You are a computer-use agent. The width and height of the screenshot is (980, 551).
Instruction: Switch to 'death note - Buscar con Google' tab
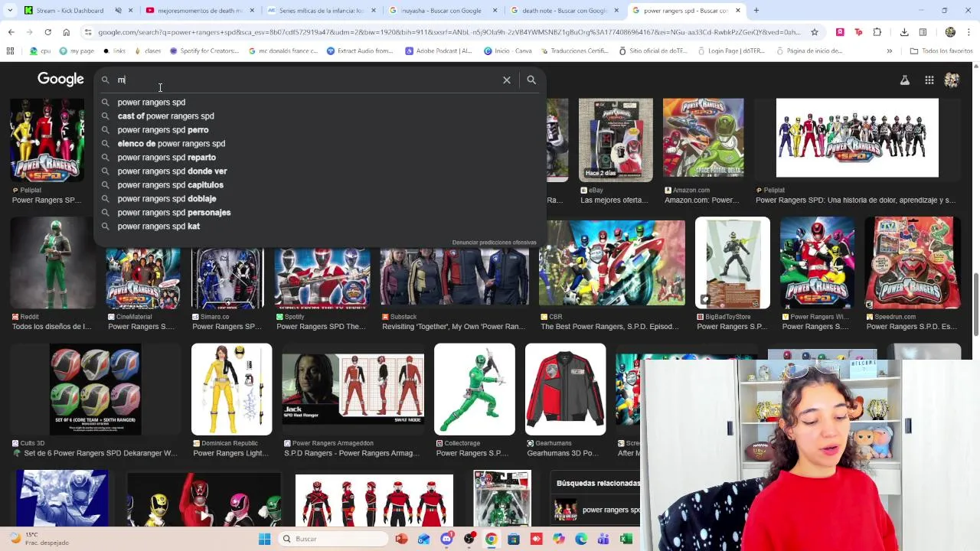point(565,11)
